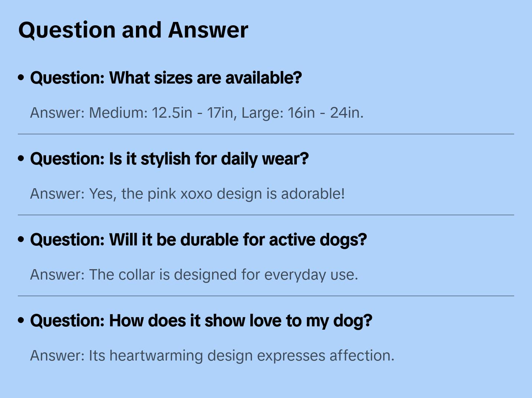
Task: Click the bullet beside the durable question
Action: (21, 239)
